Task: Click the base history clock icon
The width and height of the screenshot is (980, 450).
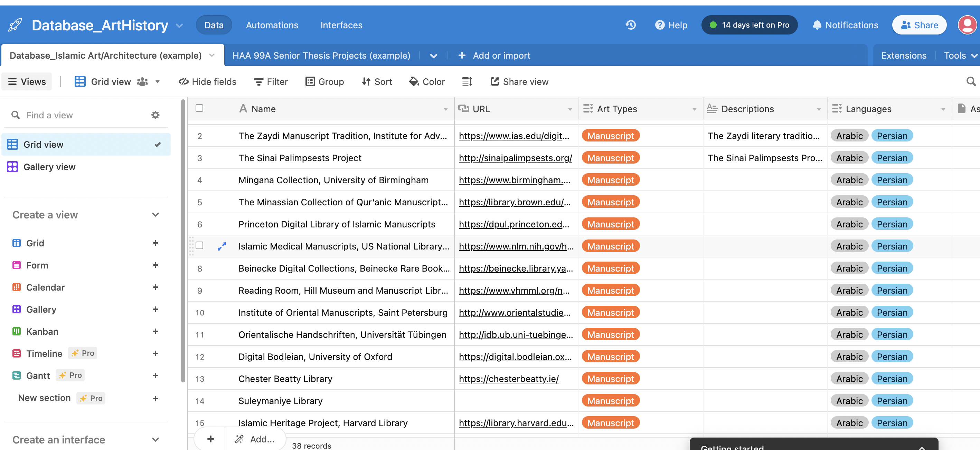Action: pos(630,25)
